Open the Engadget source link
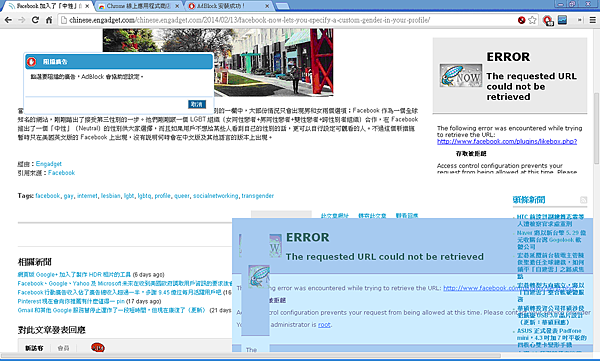The width and height of the screenshot is (600, 361). 49,164
